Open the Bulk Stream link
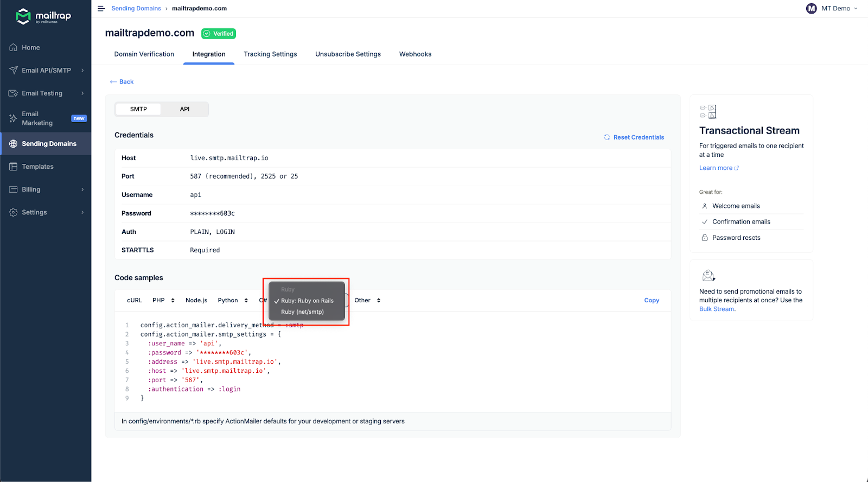 pos(716,309)
